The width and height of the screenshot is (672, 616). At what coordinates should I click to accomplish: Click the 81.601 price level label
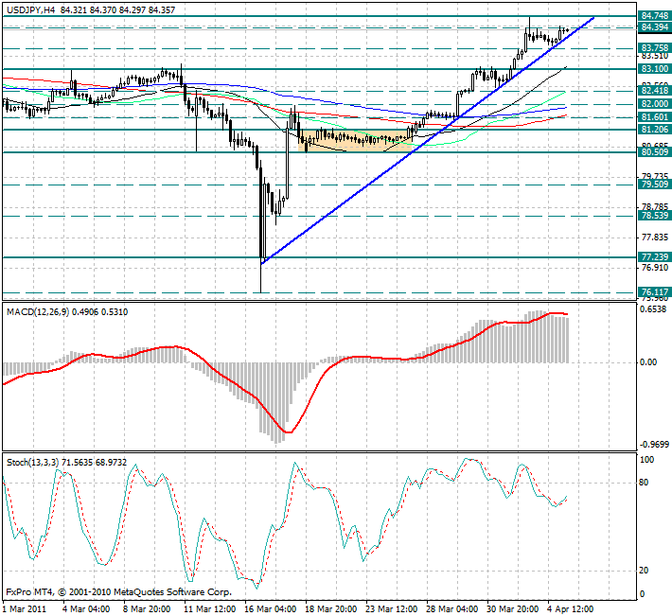654,117
